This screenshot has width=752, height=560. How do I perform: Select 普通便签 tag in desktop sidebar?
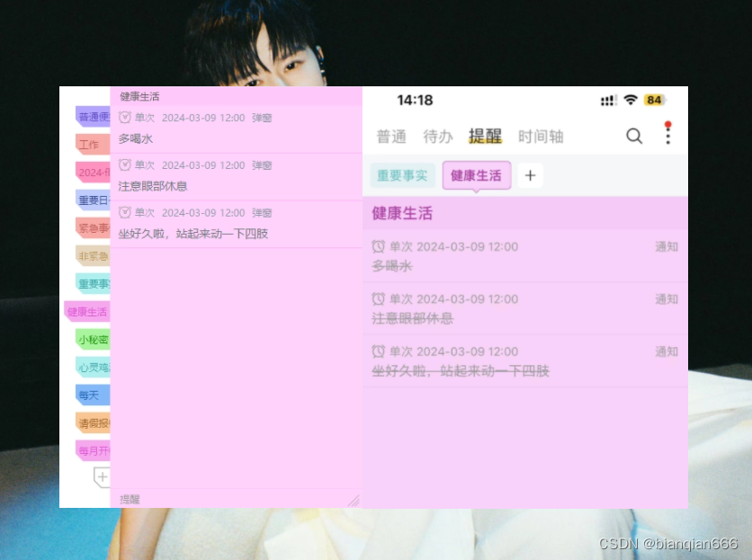(x=93, y=117)
